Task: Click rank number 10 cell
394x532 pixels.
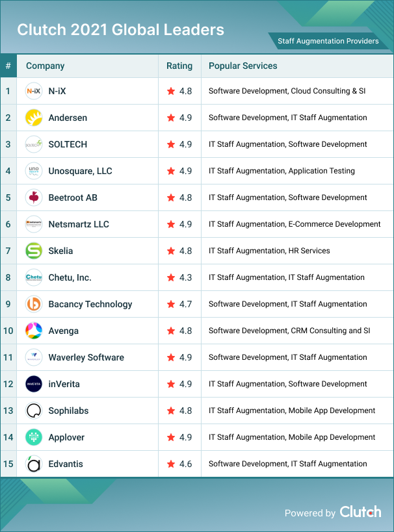Action: [x=8, y=331]
